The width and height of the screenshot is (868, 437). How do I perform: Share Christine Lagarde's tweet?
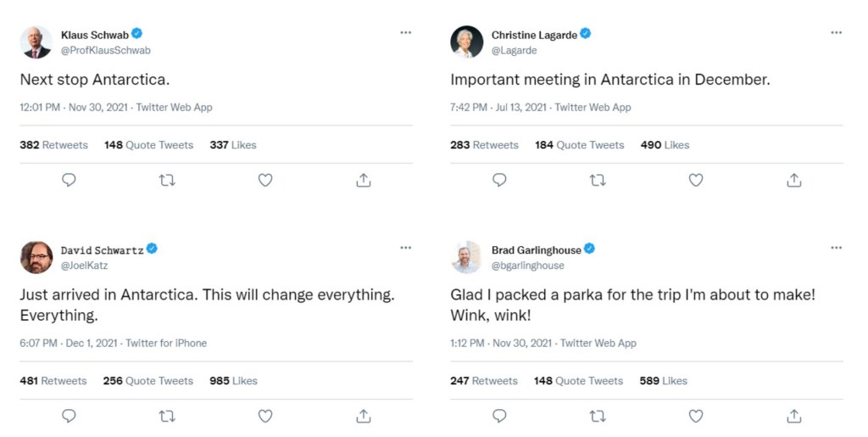(793, 180)
